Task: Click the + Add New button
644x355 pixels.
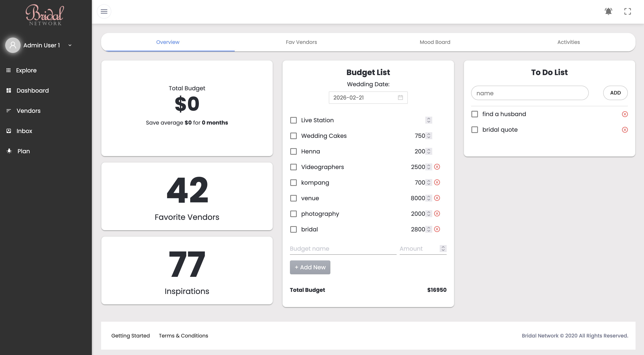Action: [310, 267]
